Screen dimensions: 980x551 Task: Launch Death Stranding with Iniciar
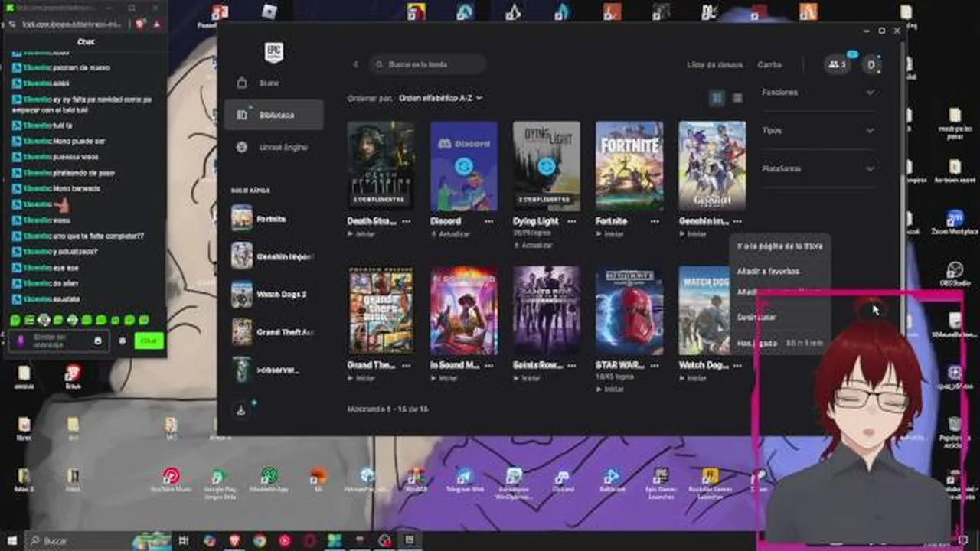click(x=362, y=234)
